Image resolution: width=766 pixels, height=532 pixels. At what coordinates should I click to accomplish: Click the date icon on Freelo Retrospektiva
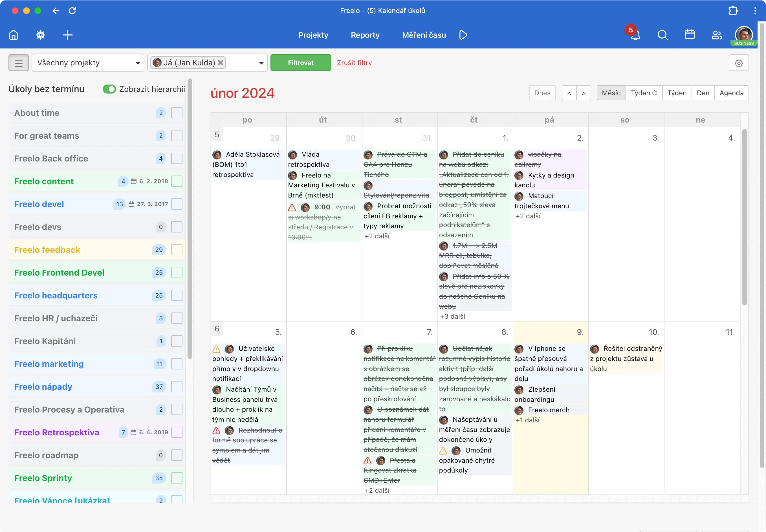click(x=133, y=432)
